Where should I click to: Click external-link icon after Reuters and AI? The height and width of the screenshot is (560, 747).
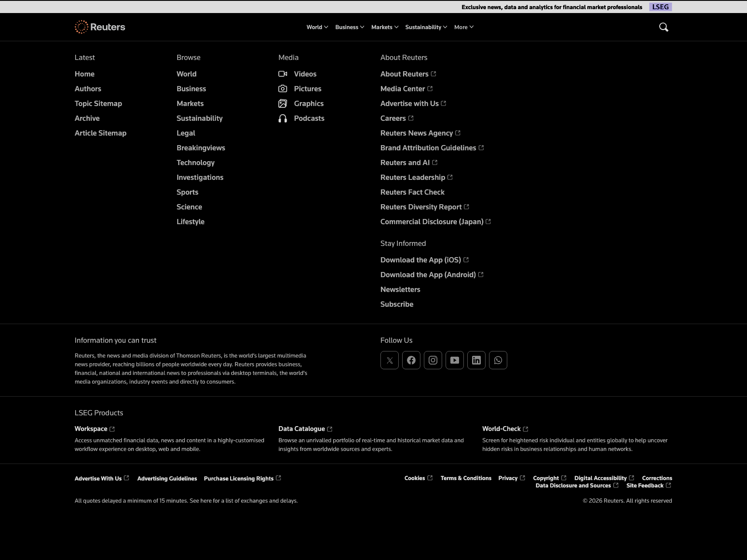click(x=435, y=162)
